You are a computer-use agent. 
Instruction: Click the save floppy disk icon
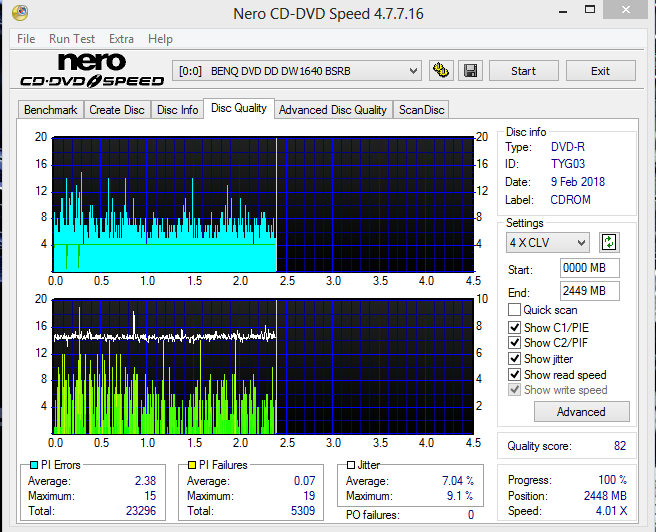pos(470,71)
